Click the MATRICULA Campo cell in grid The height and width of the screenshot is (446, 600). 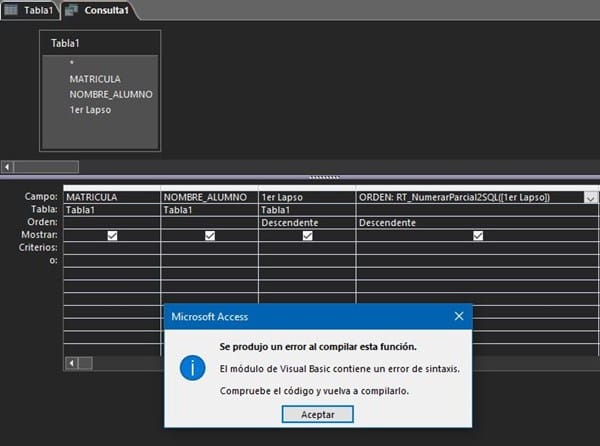tap(112, 197)
